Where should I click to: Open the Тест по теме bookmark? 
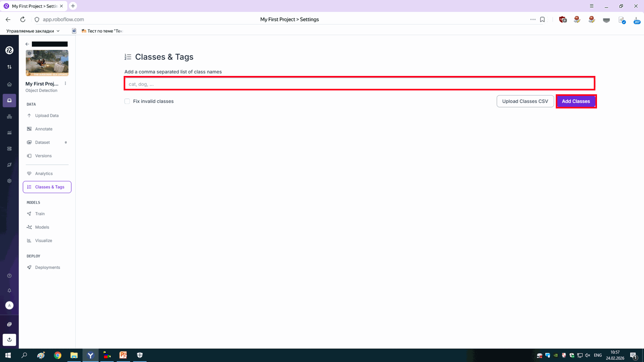point(102,31)
